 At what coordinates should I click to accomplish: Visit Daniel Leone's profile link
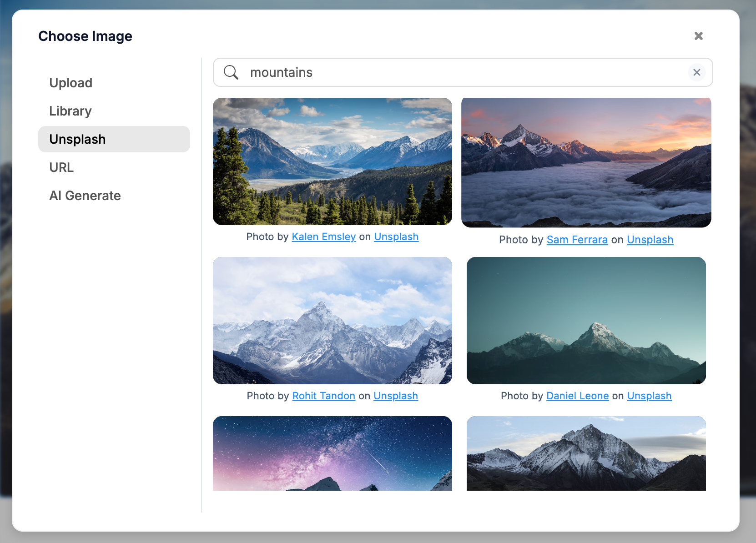[577, 396]
